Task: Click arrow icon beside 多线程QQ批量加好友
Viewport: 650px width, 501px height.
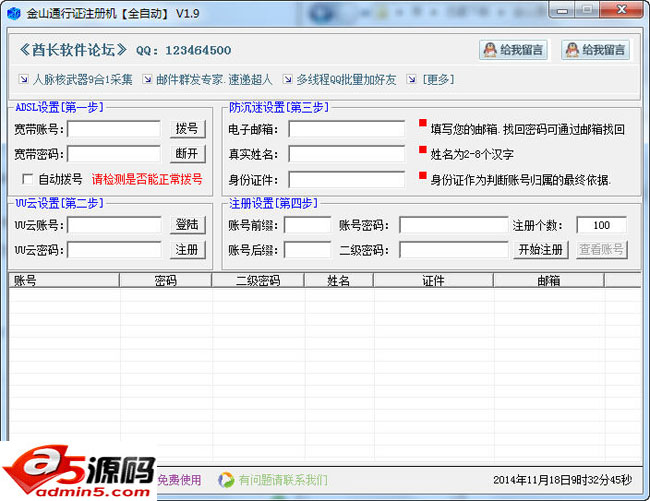Action: point(287,79)
